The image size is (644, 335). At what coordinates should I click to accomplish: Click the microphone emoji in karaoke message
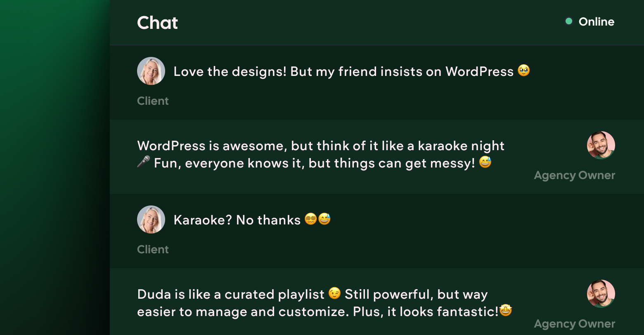pos(143,163)
